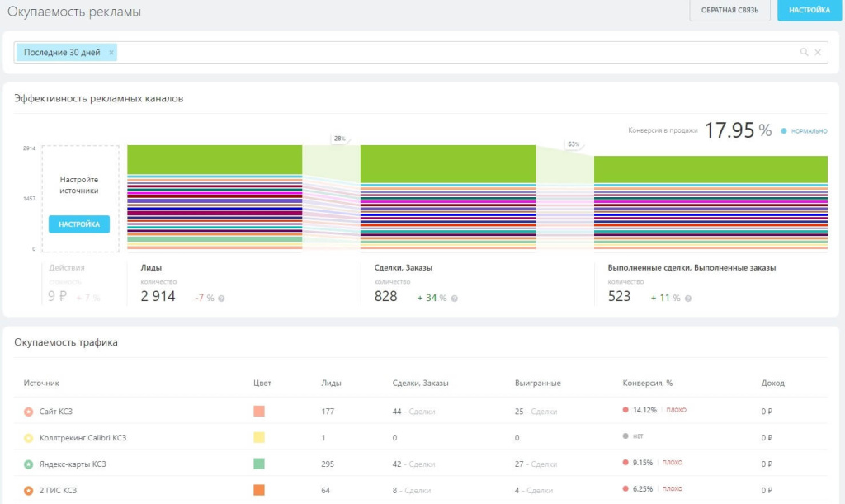This screenshot has height=504, width=845.
Task: Click the orange color swatch for 2 ГИС КСЗ
Action: click(259, 490)
